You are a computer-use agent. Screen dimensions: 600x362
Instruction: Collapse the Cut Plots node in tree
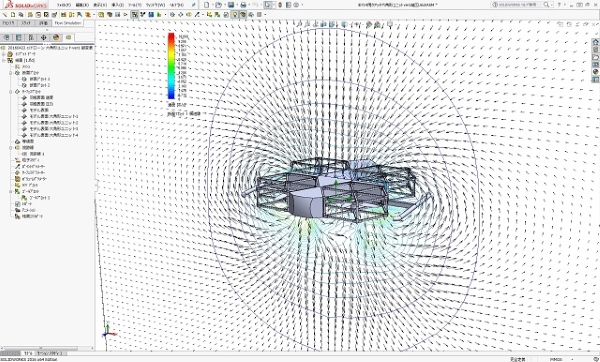[11, 73]
